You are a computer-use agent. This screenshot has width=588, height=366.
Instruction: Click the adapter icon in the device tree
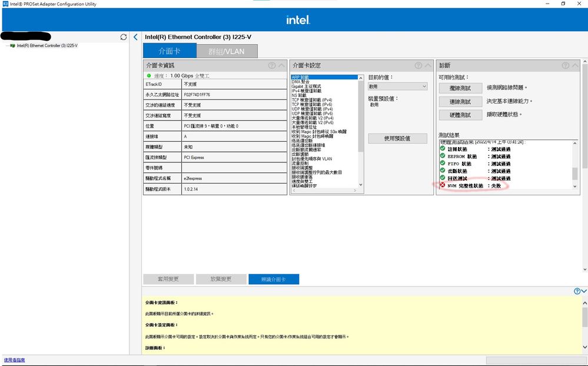(13, 46)
